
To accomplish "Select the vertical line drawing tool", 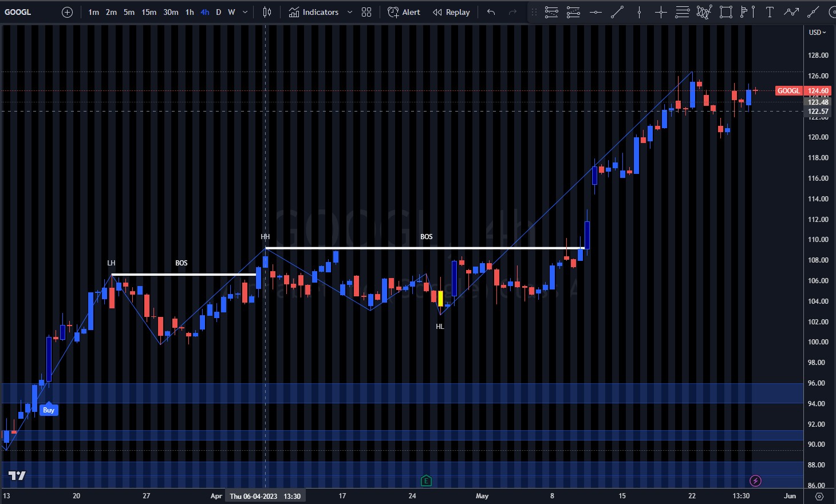I will 639,12.
